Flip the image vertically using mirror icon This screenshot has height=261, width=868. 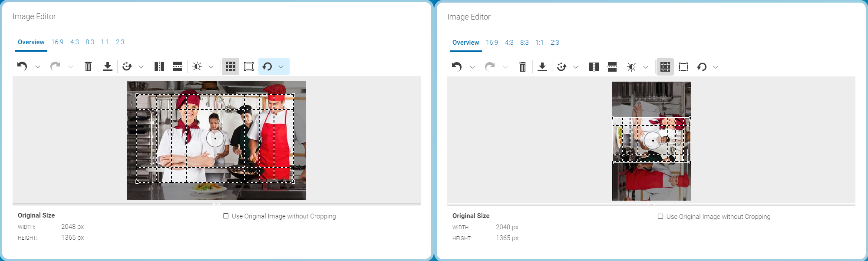pyautogui.click(x=177, y=66)
